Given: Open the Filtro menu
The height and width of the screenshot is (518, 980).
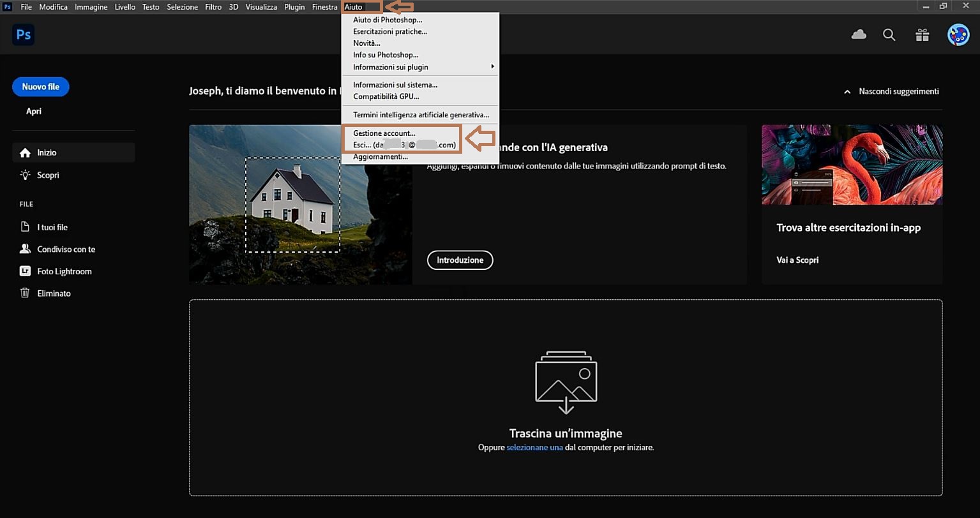Looking at the screenshot, I should pyautogui.click(x=213, y=7).
